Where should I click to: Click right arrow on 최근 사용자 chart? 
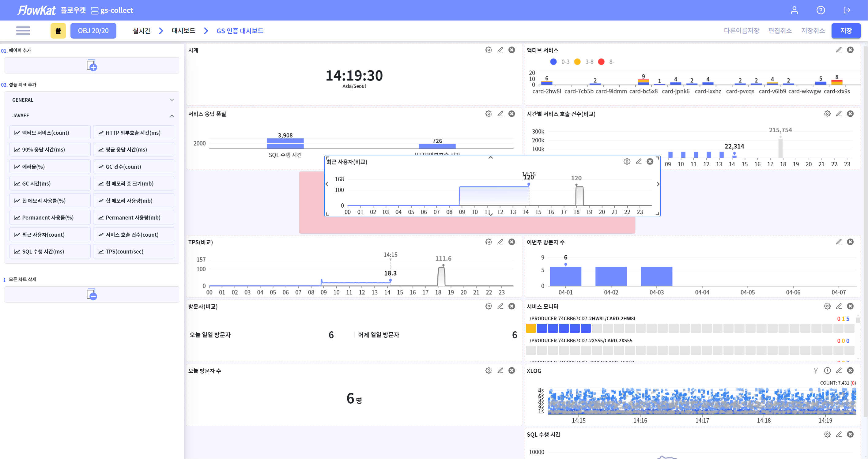coord(658,184)
